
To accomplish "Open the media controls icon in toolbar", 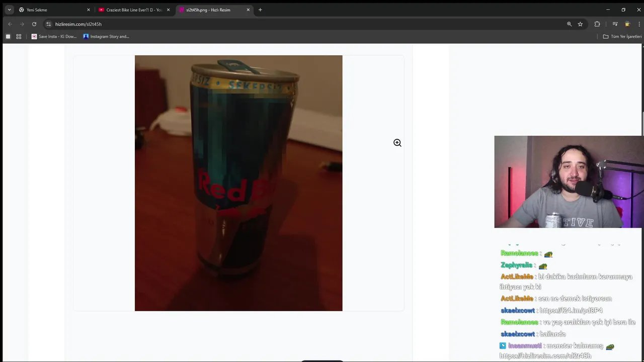I will 615,24.
